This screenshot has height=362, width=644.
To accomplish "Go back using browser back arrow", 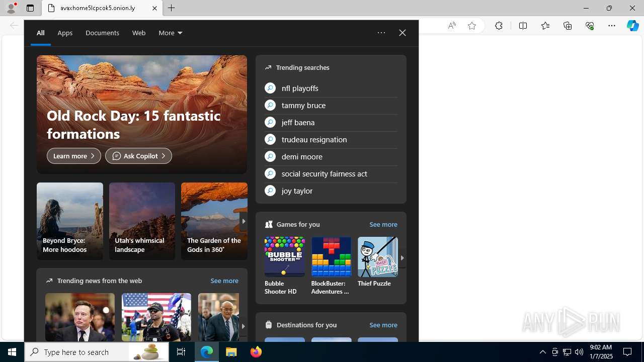I will tap(14, 26).
